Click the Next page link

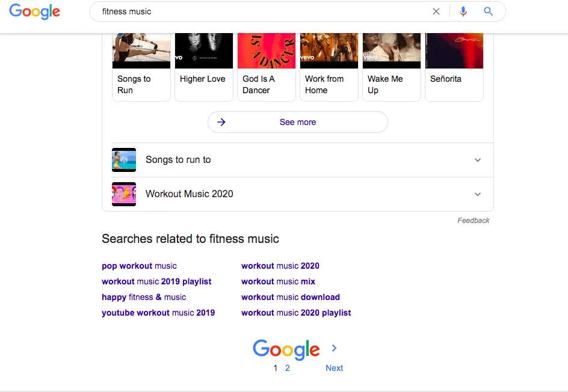(334, 368)
